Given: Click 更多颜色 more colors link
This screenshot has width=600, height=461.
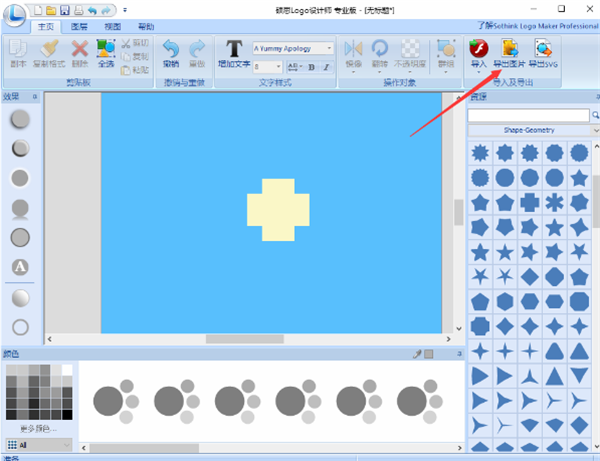Looking at the screenshot, I should pos(36,428).
